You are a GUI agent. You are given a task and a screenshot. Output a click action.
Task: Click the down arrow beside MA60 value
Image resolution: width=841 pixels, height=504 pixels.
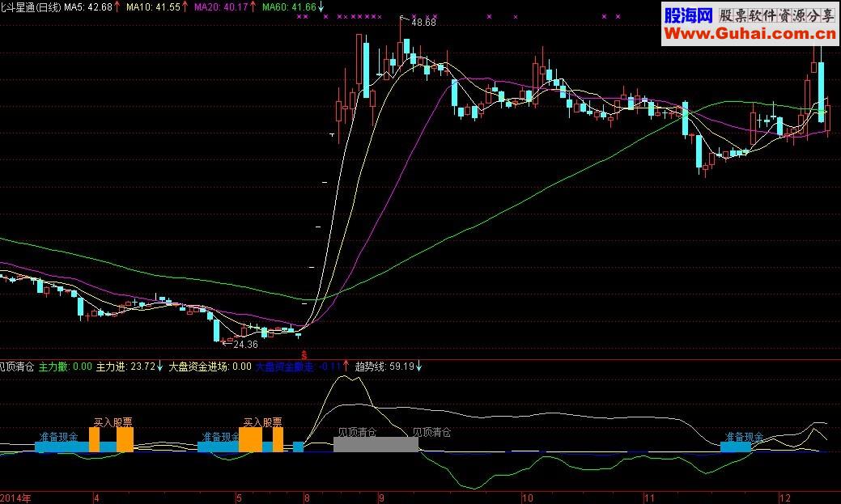(322, 7)
